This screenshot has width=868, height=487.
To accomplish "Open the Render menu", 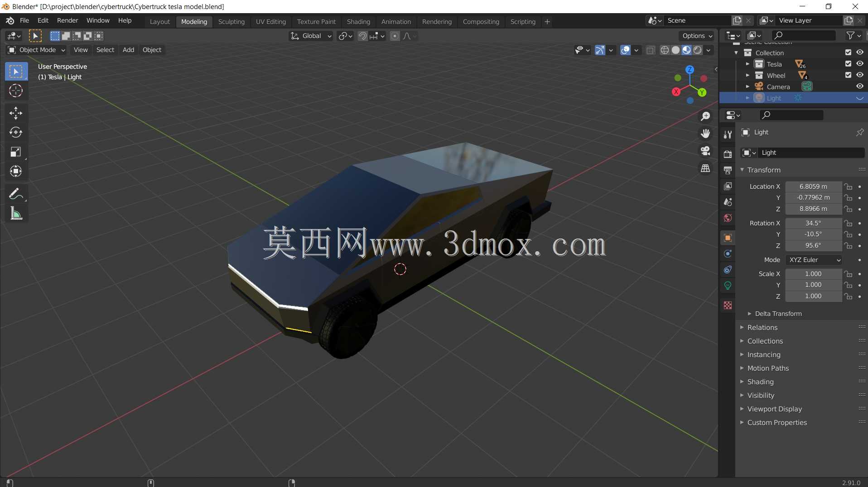I will [x=68, y=21].
